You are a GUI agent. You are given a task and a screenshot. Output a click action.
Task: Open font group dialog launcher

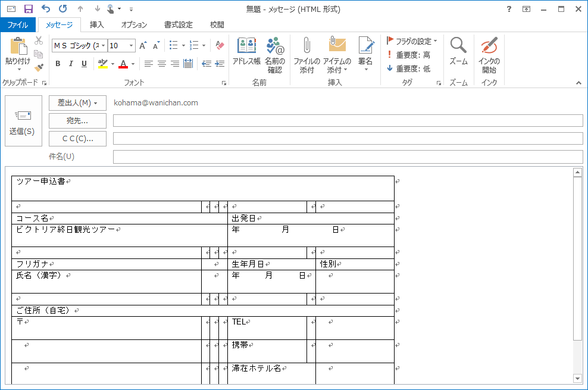(224, 83)
